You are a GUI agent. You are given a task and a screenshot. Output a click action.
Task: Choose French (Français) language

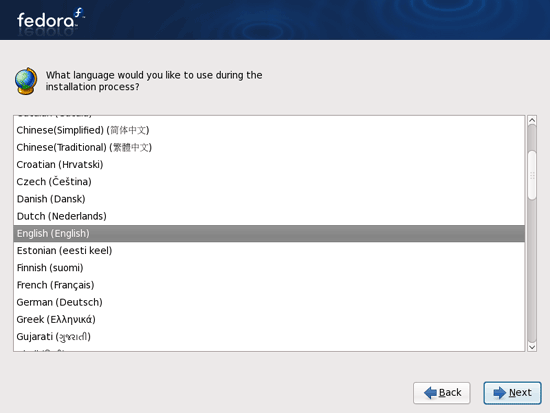pyautogui.click(x=269, y=285)
